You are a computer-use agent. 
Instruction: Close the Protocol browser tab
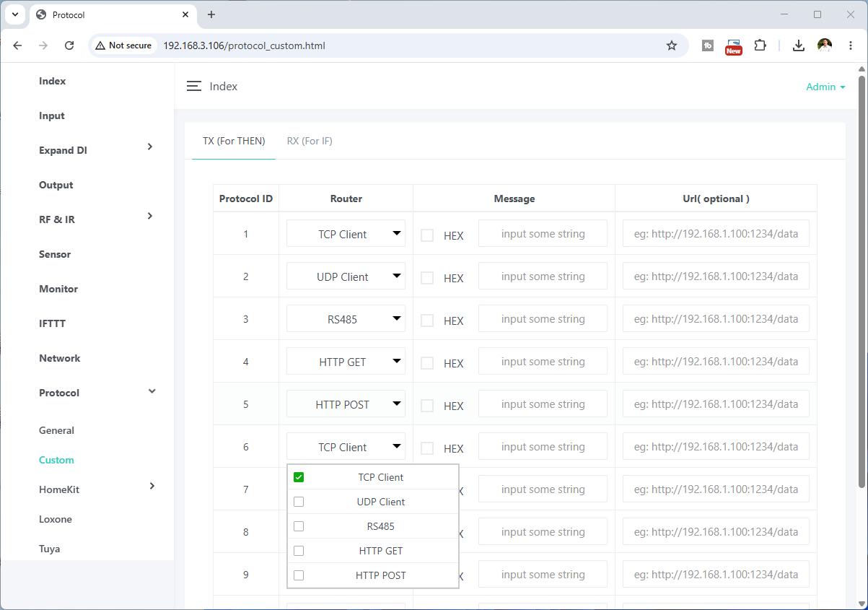tap(185, 14)
